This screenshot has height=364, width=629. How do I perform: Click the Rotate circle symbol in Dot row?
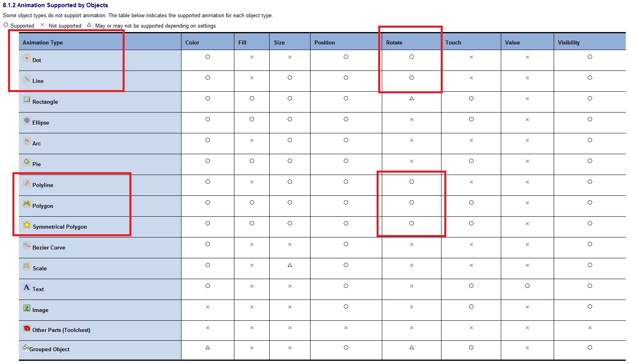[x=411, y=57]
